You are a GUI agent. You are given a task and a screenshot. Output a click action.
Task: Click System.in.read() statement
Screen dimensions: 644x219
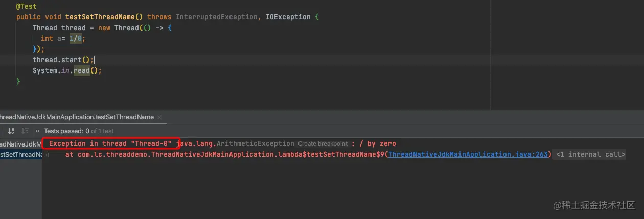coord(67,70)
